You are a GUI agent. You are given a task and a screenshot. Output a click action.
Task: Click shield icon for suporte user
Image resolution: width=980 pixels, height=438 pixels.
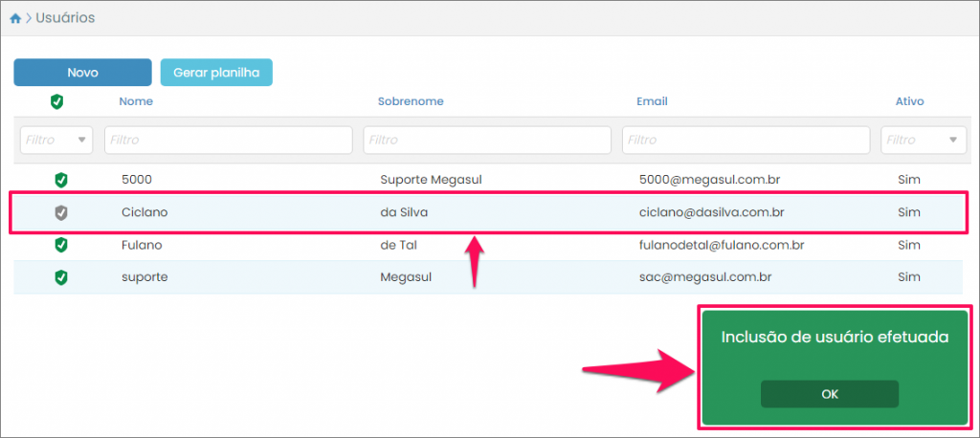click(x=61, y=277)
